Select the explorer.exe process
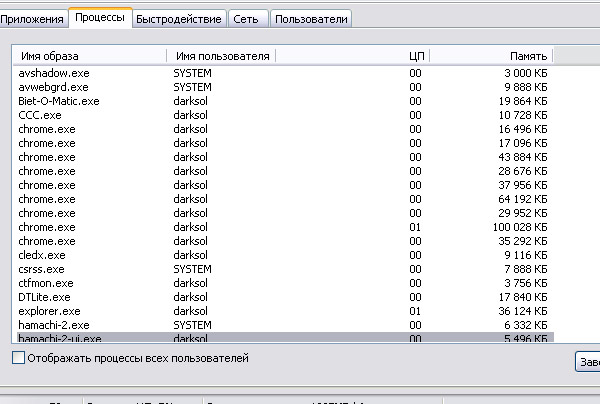 284,311
